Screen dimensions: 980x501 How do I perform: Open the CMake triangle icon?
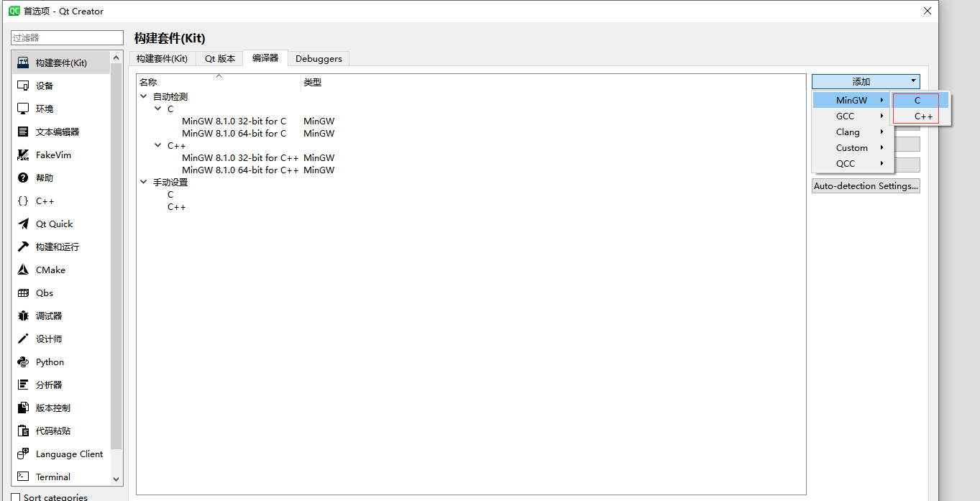tap(23, 270)
